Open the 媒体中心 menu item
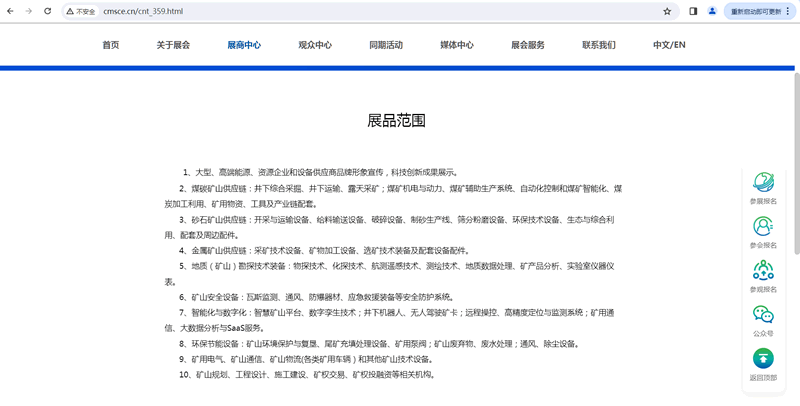Screen dimensions: 800x406 click(x=457, y=45)
